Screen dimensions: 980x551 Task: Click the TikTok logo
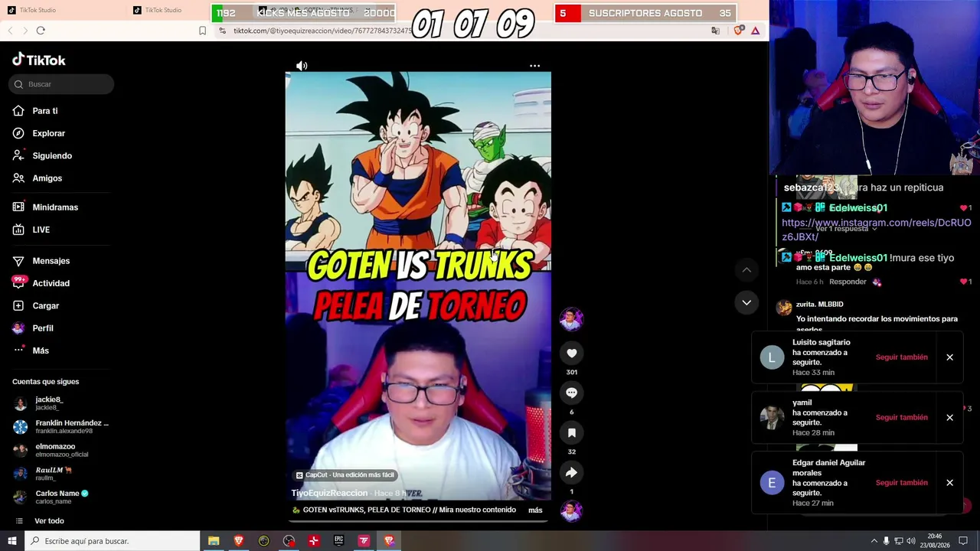[x=39, y=60]
